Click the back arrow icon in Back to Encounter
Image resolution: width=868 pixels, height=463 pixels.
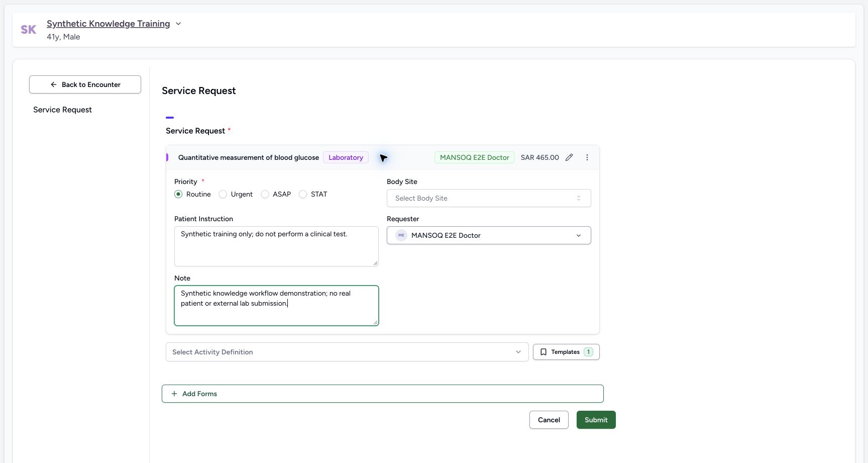pos(54,84)
